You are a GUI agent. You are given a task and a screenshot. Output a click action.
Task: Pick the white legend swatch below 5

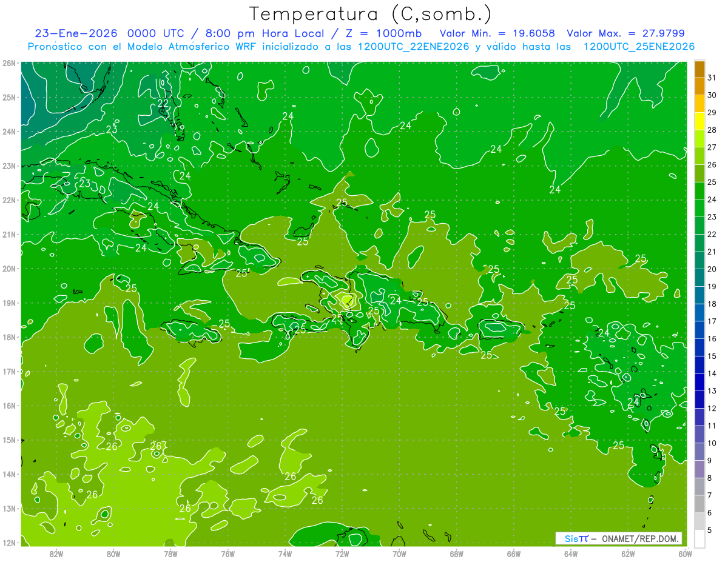(699, 539)
